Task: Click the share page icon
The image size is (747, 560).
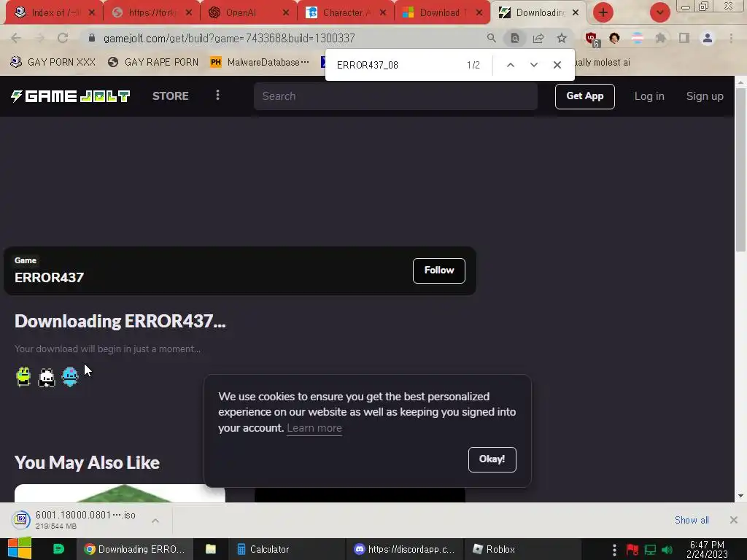Action: coord(538,38)
